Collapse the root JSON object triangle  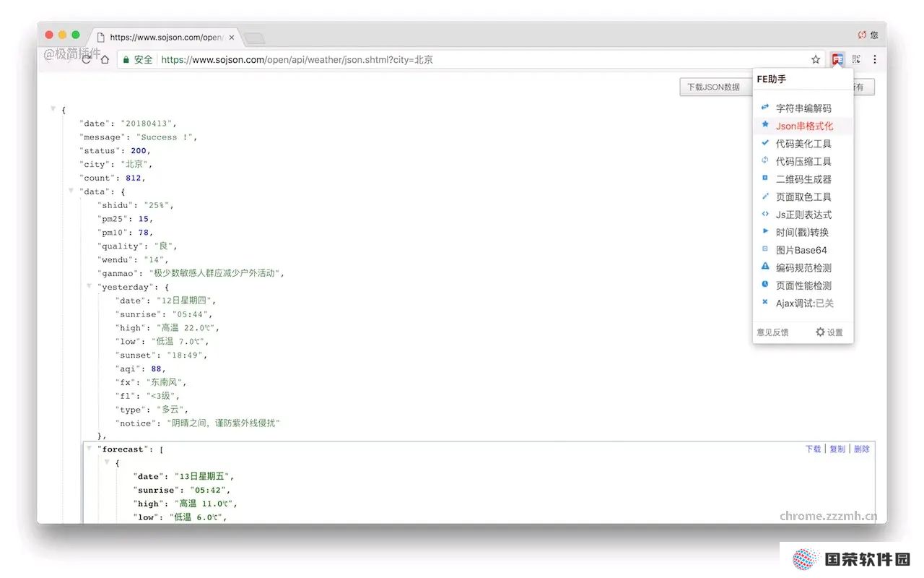53,109
